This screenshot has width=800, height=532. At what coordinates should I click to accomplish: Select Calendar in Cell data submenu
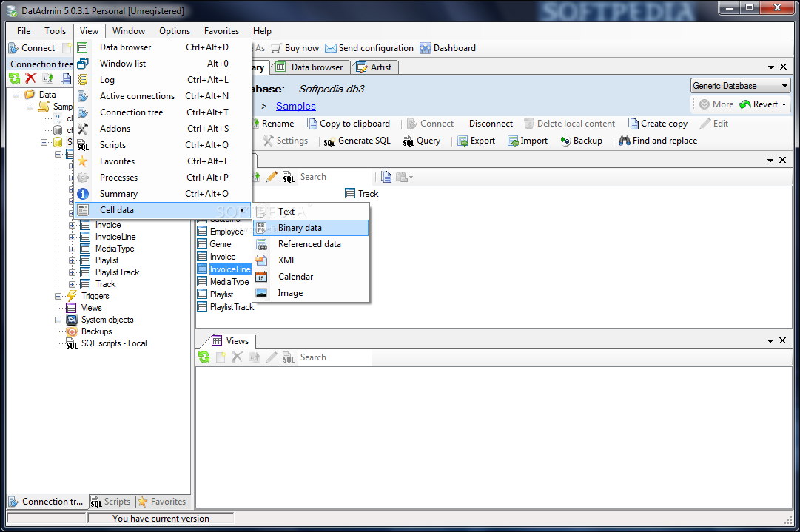pyautogui.click(x=312, y=277)
